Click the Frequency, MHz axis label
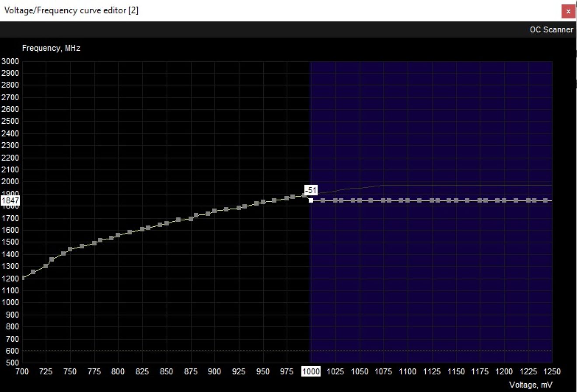577x392 pixels. point(51,48)
